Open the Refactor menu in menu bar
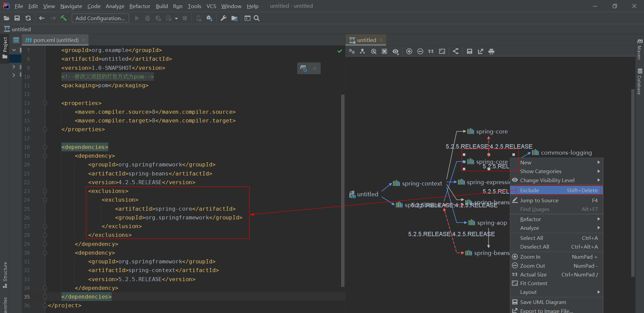644x313 pixels. point(140,6)
